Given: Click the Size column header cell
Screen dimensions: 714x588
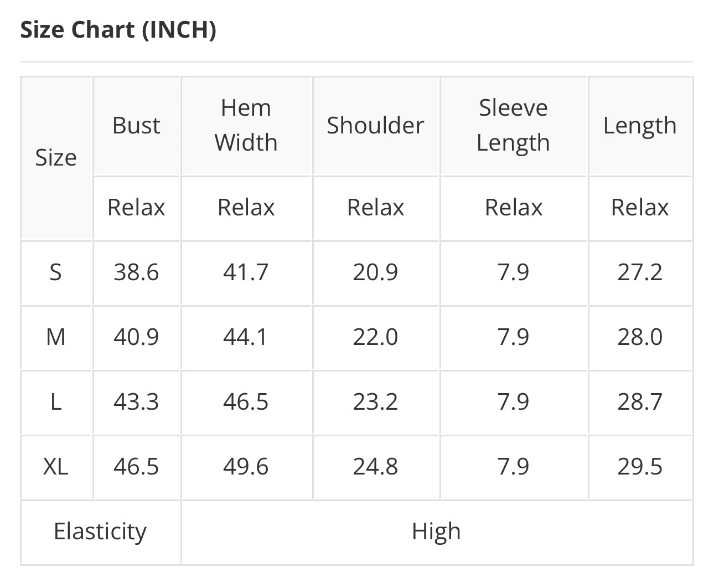Looking at the screenshot, I should [56, 158].
